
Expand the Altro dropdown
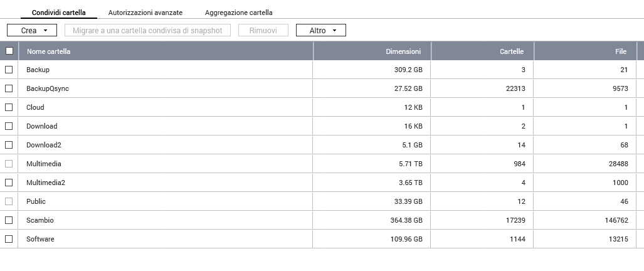pos(320,30)
